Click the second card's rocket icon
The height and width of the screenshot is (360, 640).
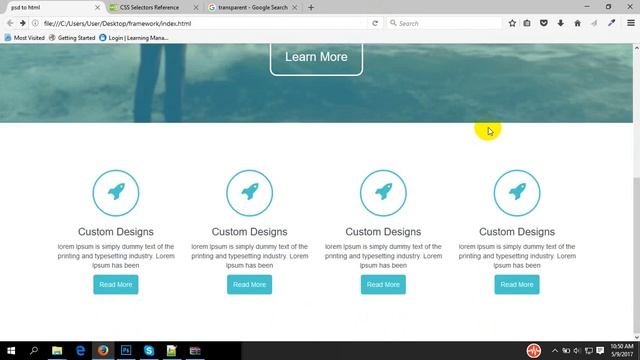click(249, 193)
